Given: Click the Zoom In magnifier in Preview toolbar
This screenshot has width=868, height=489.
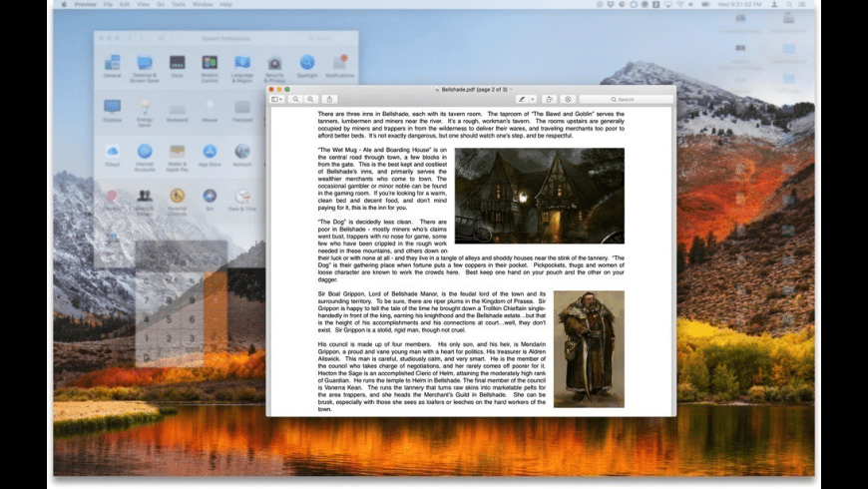Looking at the screenshot, I should click(x=311, y=99).
